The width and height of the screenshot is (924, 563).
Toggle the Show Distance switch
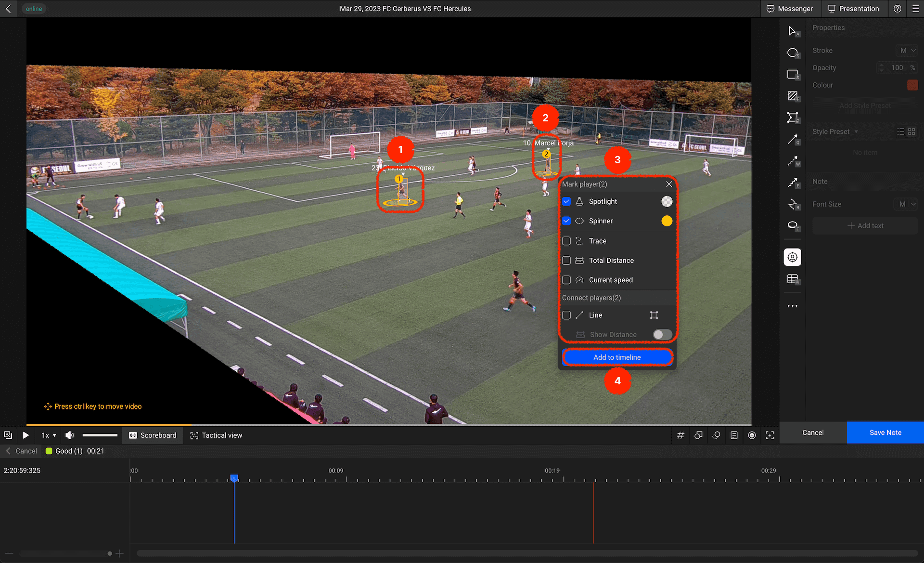[x=662, y=335]
